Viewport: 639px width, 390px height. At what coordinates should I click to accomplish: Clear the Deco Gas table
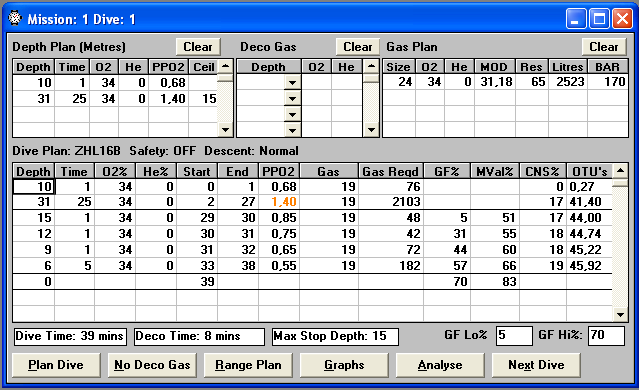pyautogui.click(x=358, y=47)
